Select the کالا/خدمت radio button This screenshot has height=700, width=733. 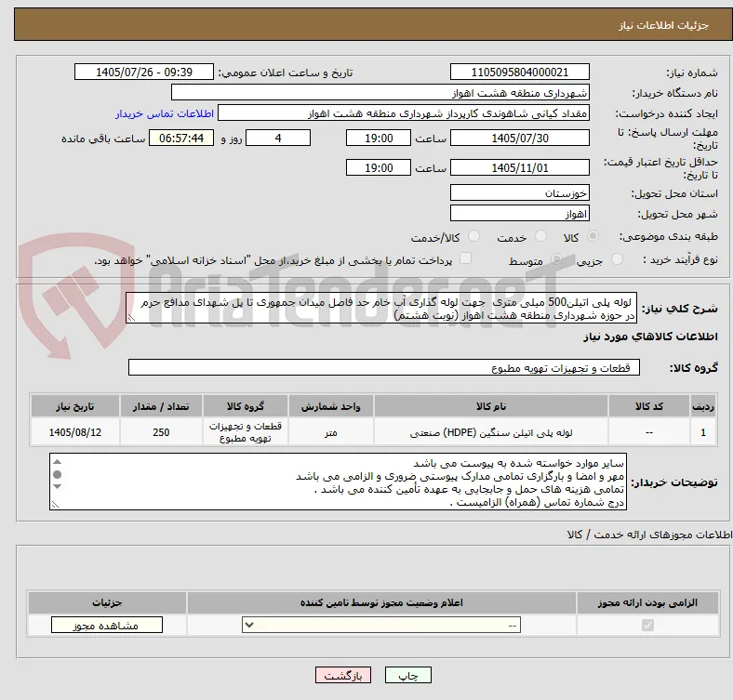(x=474, y=236)
